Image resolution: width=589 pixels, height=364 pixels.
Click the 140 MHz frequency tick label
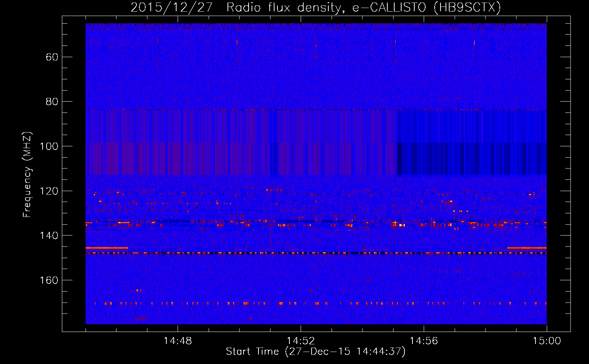click(x=49, y=236)
